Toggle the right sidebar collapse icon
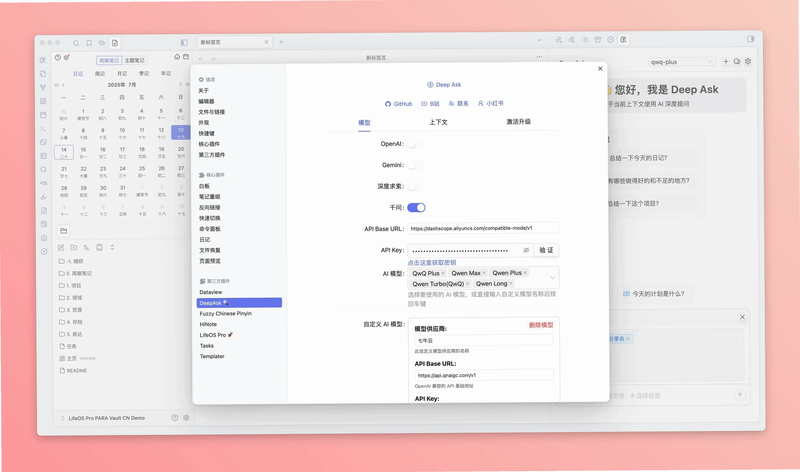Viewport: 800px width, 472px height. (751, 39)
